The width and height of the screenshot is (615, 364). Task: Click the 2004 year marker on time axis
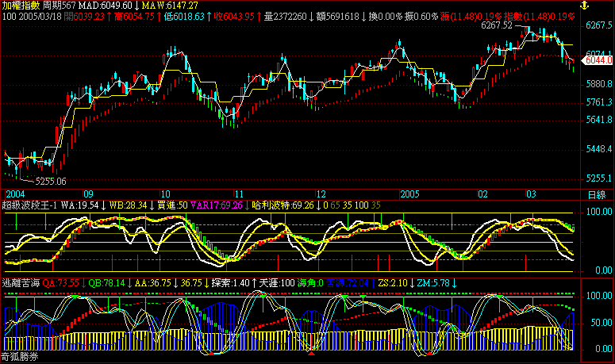pos(15,194)
